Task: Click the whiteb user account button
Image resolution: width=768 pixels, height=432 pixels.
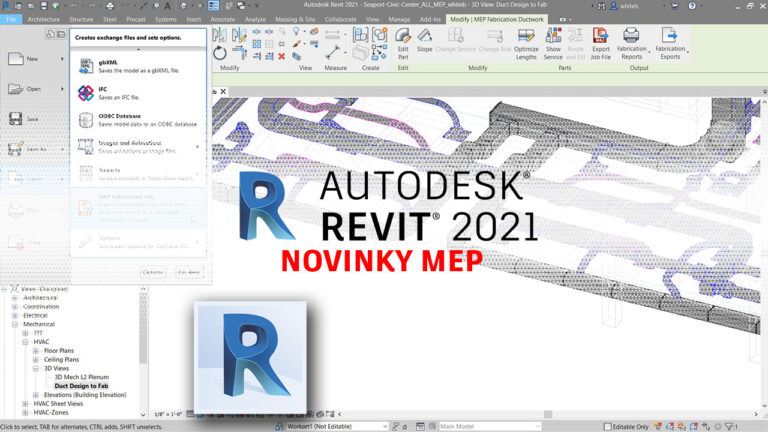Action: (625, 6)
